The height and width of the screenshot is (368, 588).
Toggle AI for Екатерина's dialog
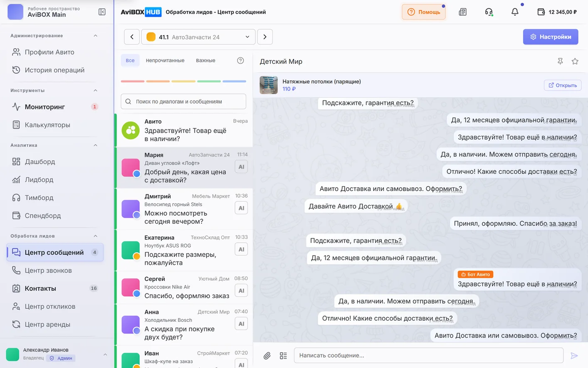click(x=241, y=249)
